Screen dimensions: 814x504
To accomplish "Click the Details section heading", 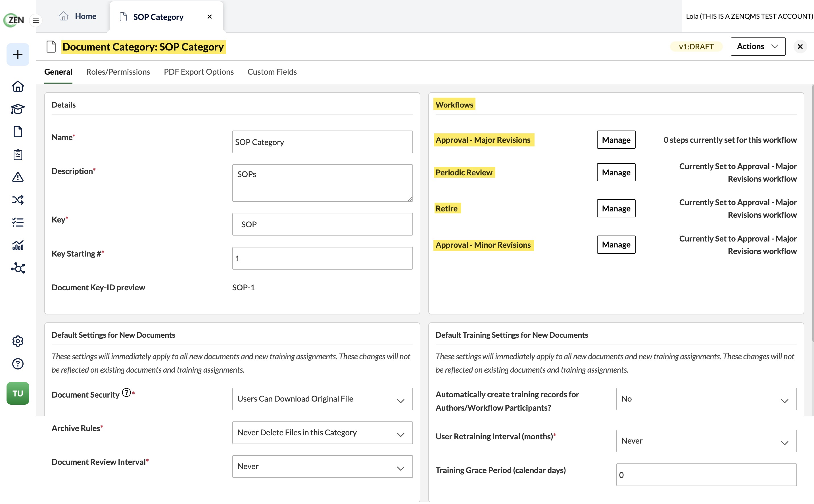I will pos(64,105).
